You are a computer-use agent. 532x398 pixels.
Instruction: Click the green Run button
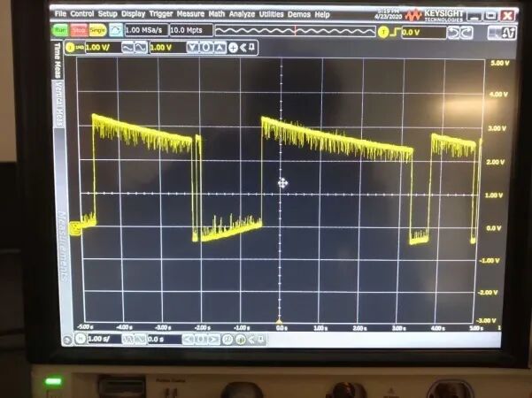tap(60, 30)
